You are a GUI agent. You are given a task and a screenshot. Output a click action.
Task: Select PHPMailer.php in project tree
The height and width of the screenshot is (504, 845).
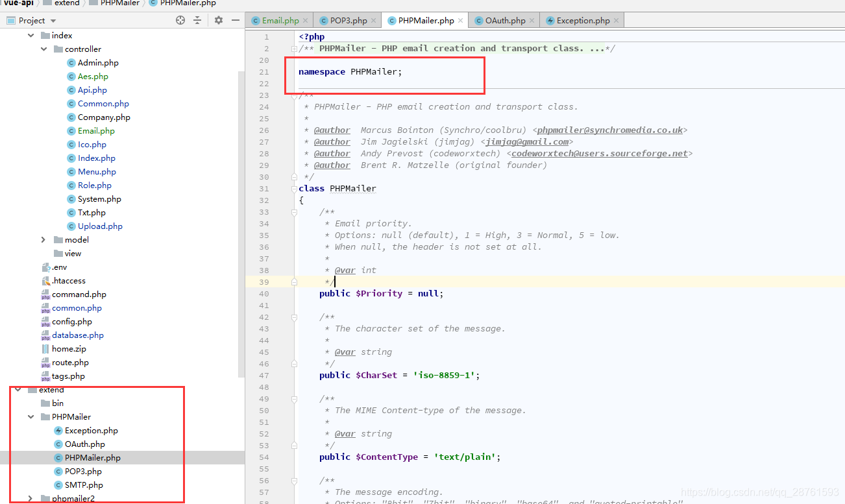coord(88,458)
